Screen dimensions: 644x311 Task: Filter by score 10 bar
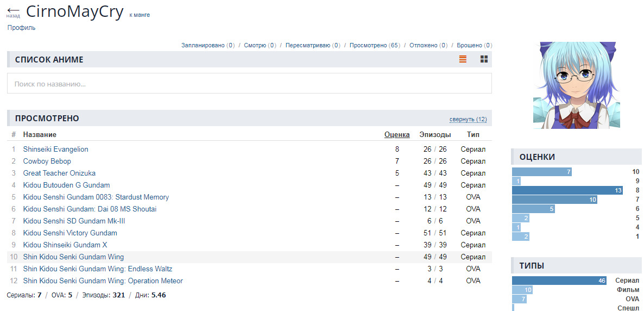541,172
